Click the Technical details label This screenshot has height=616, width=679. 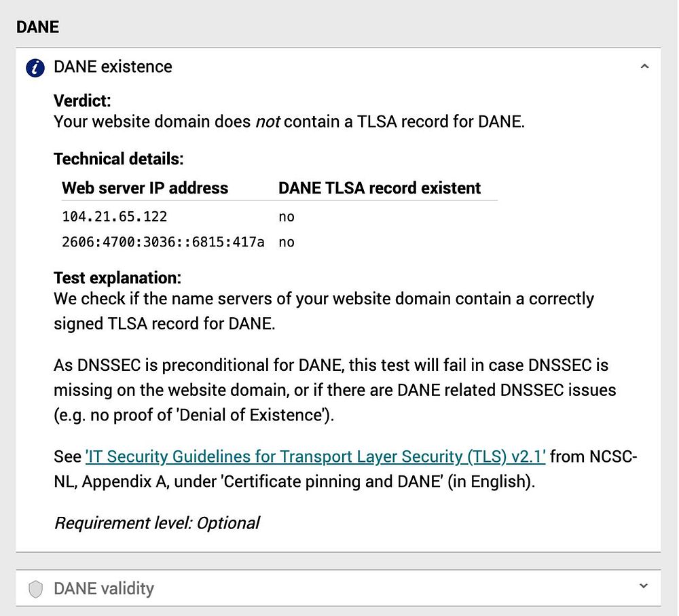coord(118,160)
